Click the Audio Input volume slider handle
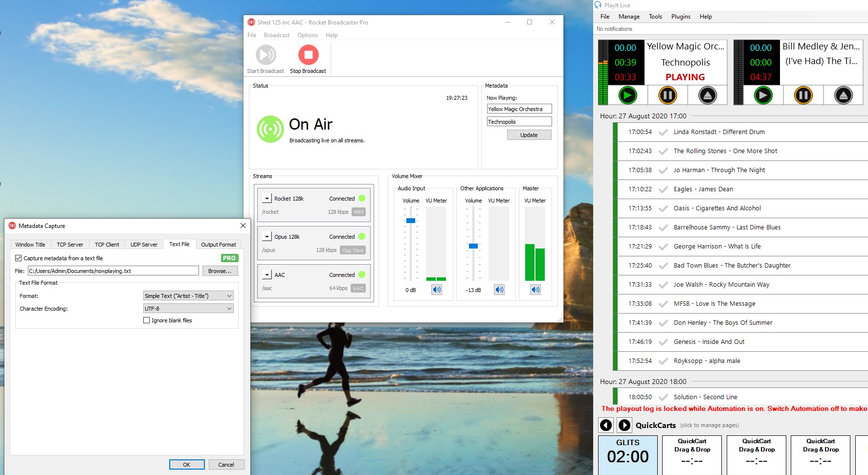868x475 pixels. tap(411, 221)
